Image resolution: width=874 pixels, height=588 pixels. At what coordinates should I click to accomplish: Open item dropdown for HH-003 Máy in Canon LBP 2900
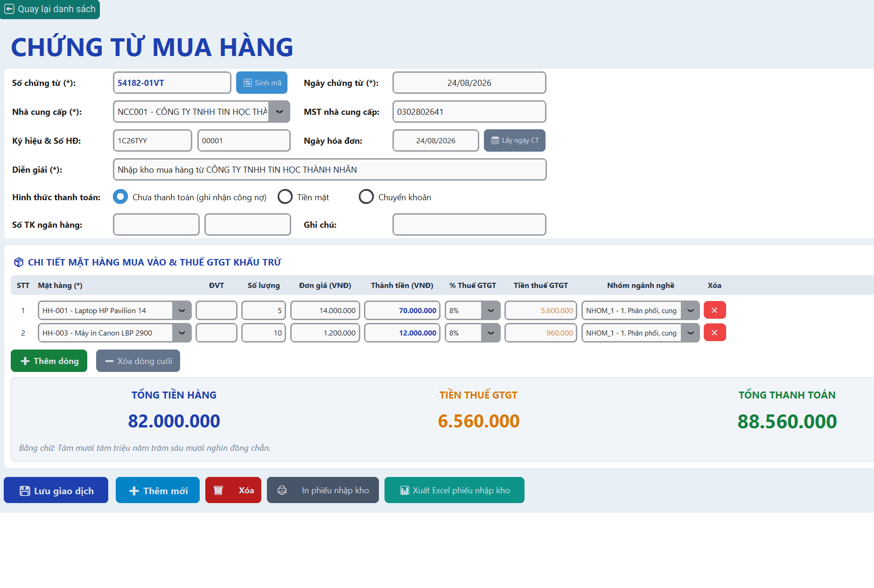(182, 333)
